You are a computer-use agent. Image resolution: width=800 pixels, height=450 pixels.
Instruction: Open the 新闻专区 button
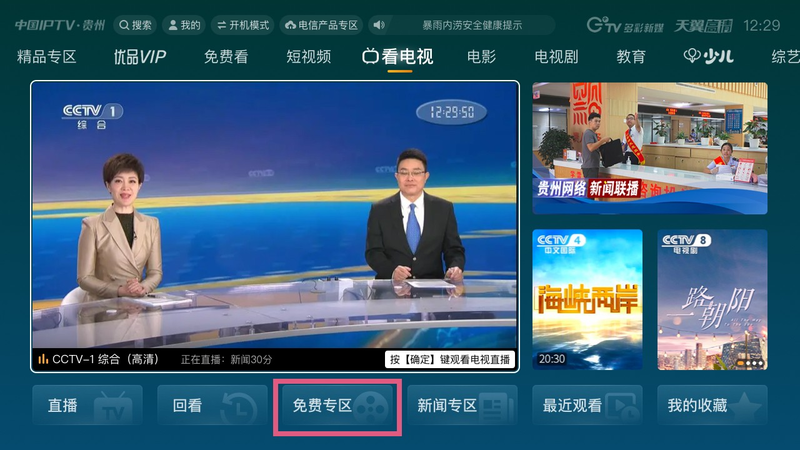[x=462, y=406]
